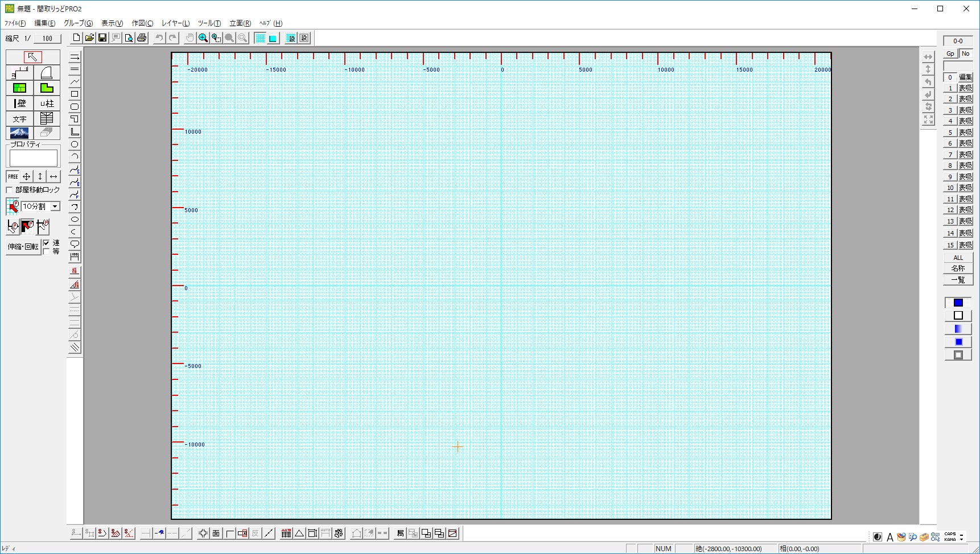
Task: Click the crosshair center icon in bottom toolbar
Action: tap(203, 533)
